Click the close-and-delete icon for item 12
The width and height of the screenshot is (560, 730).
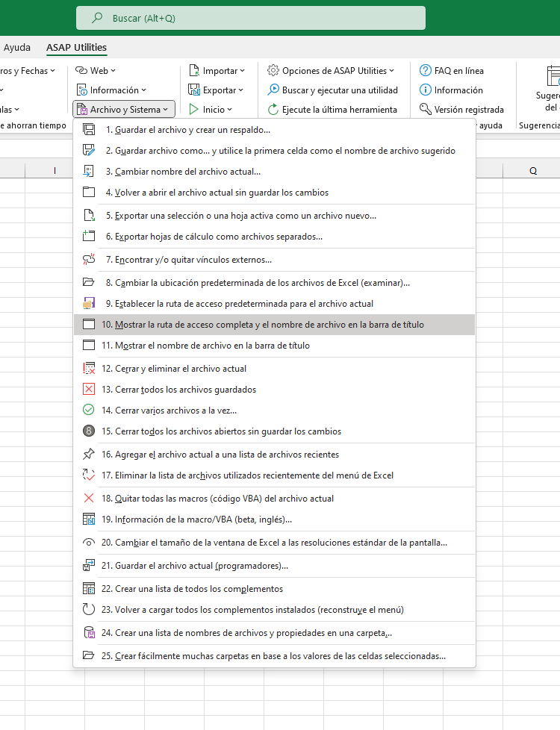(x=89, y=368)
